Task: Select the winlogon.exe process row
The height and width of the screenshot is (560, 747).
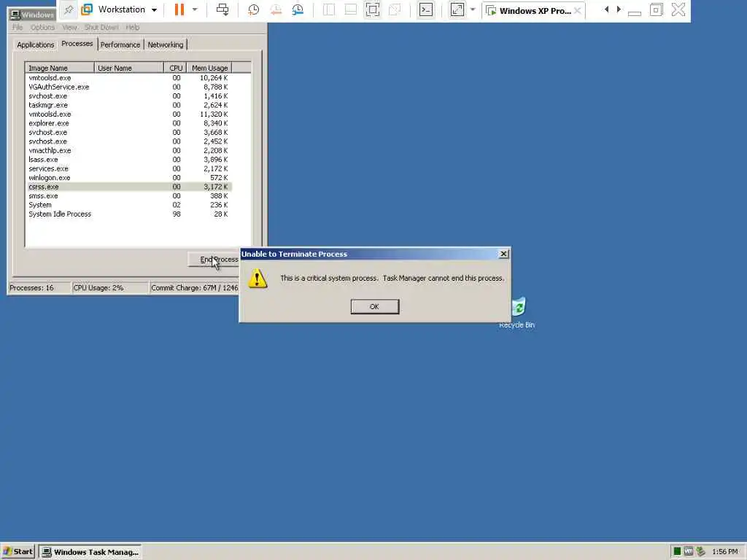Action: point(128,178)
